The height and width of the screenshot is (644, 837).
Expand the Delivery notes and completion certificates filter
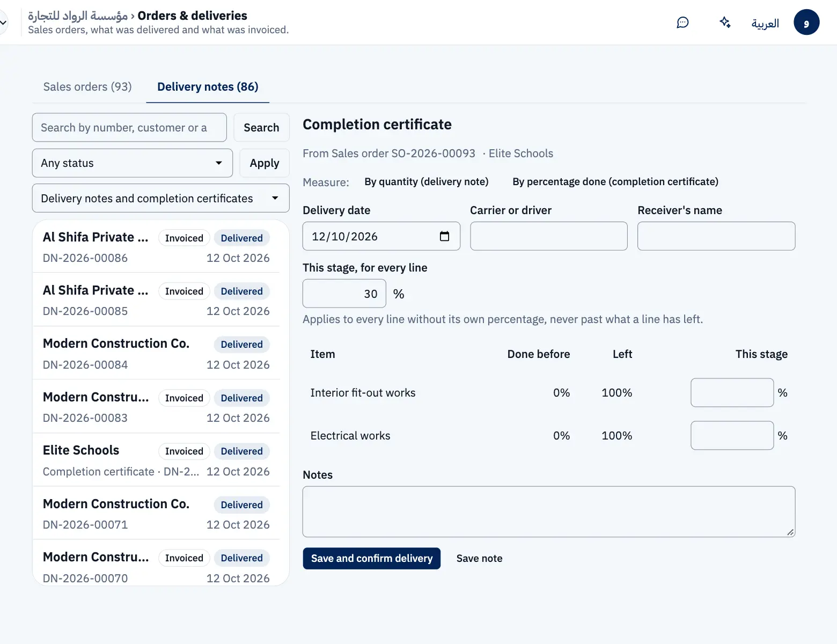161,199
